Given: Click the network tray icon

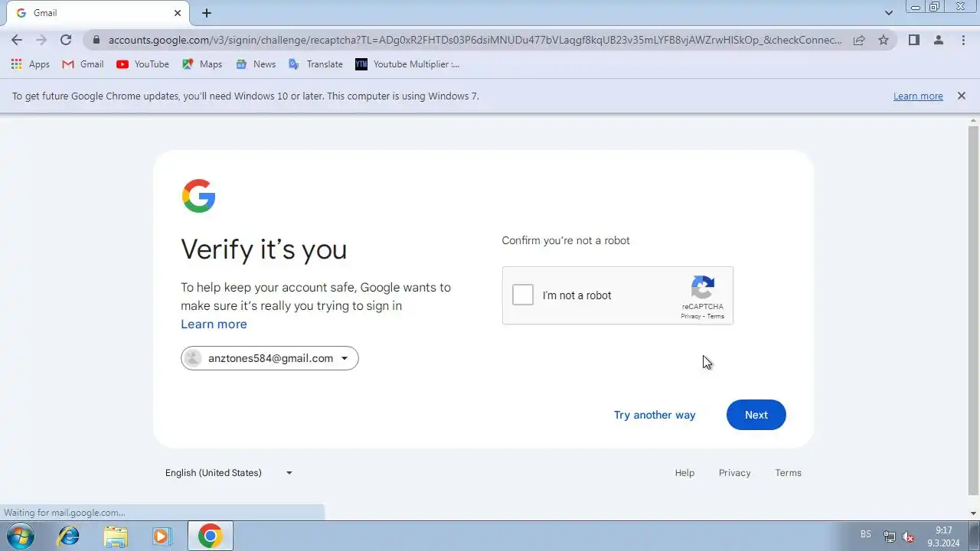Looking at the screenshot, I should tap(889, 536).
